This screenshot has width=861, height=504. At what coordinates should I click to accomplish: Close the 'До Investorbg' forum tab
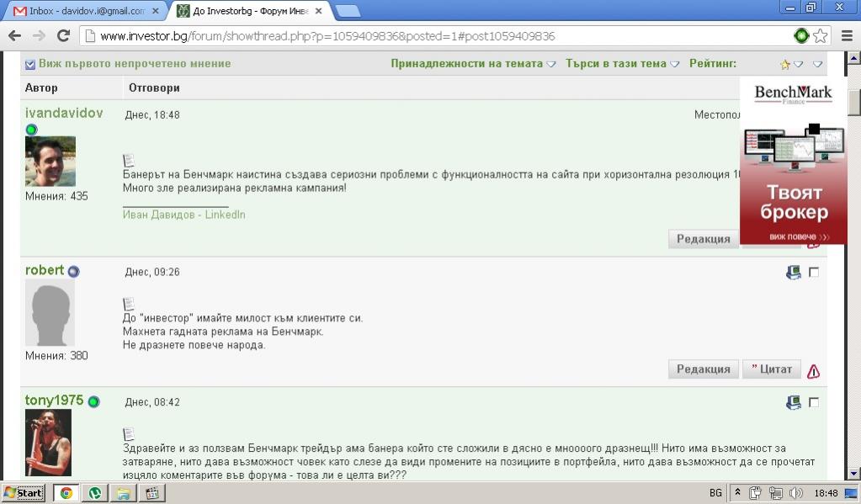[x=318, y=11]
